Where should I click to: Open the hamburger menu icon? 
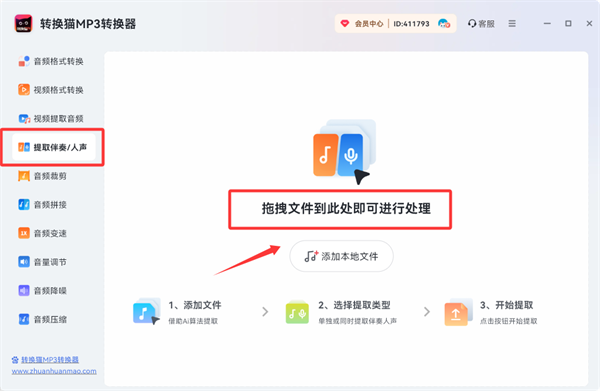point(512,24)
